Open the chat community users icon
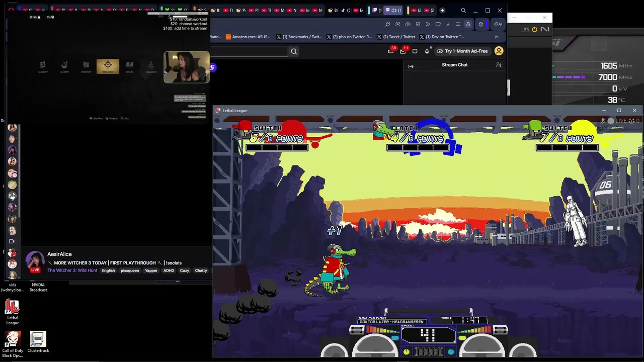 coord(499,65)
